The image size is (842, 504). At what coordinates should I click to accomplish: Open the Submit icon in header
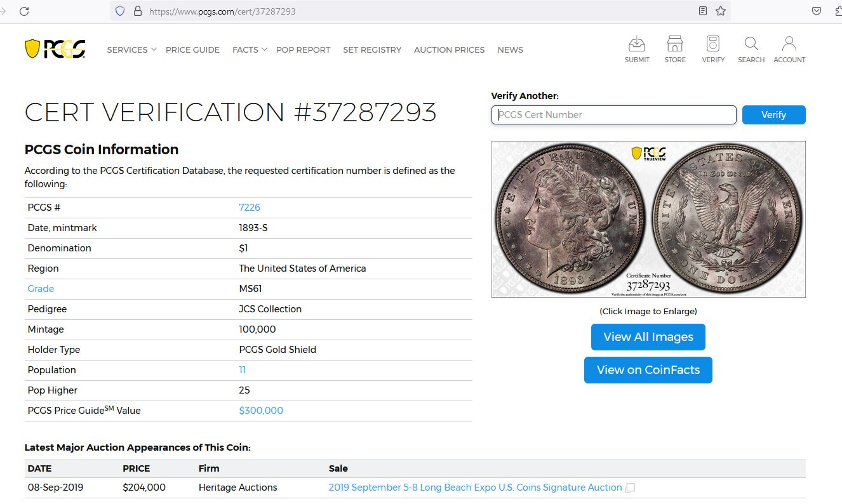[x=637, y=50]
